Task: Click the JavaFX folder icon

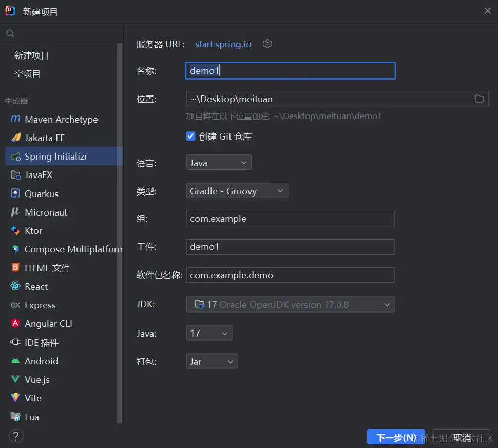Action: (x=15, y=175)
